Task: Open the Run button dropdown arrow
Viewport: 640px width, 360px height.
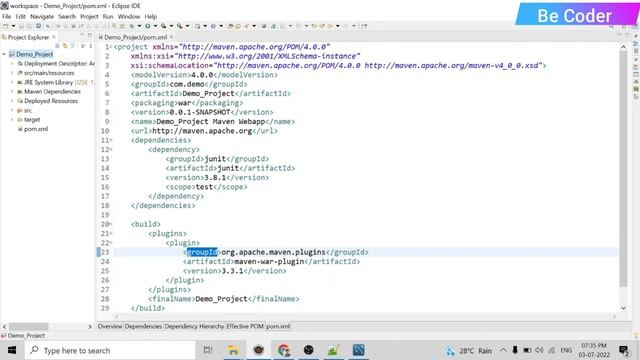Action: pyautogui.click(x=155, y=26)
